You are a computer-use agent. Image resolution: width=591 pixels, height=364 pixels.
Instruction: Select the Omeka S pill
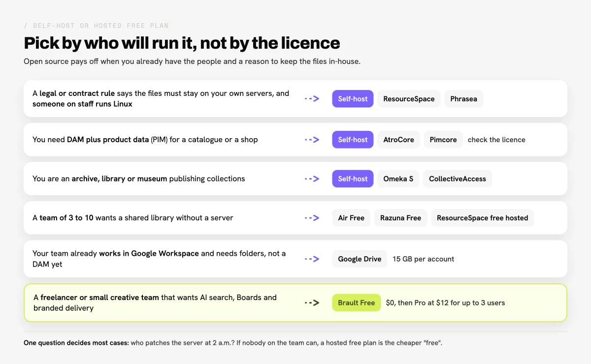coord(398,179)
